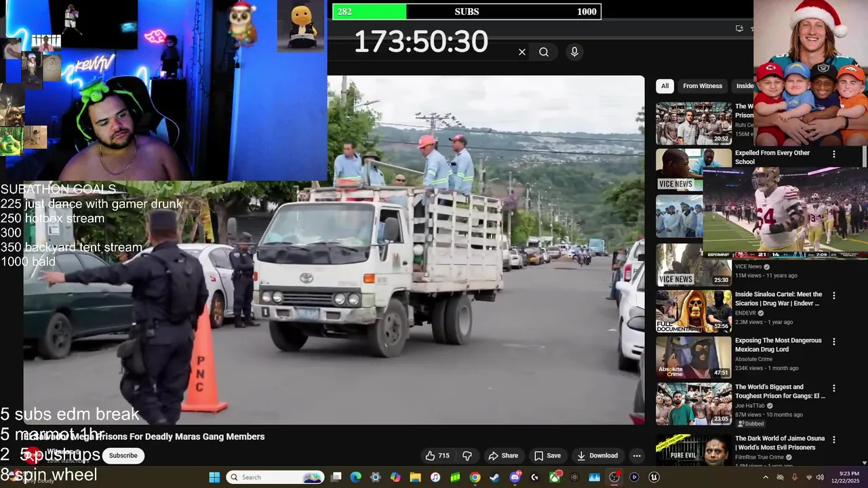Open the three-dot more actions menu under video
This screenshot has width=868, height=488.
[x=636, y=455]
